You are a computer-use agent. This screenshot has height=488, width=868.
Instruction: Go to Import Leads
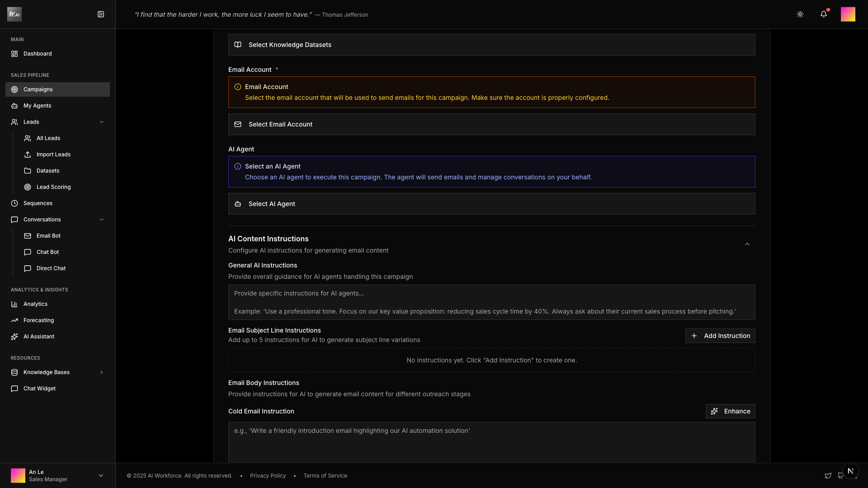coord(53,155)
